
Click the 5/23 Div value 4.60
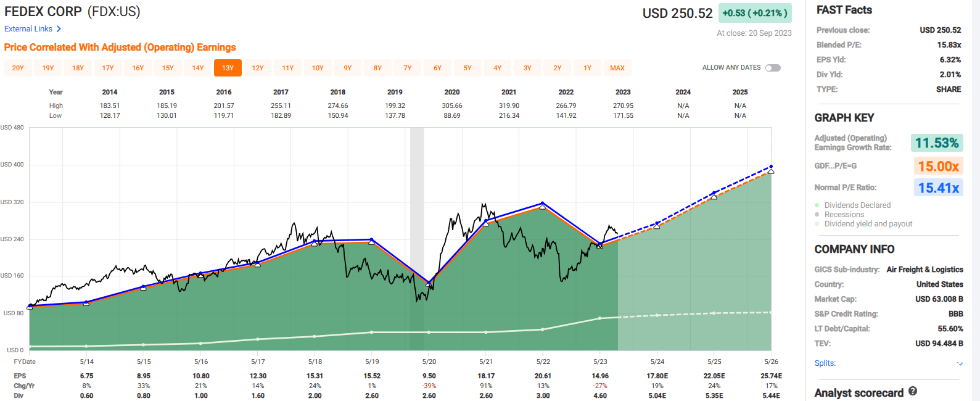(x=600, y=395)
